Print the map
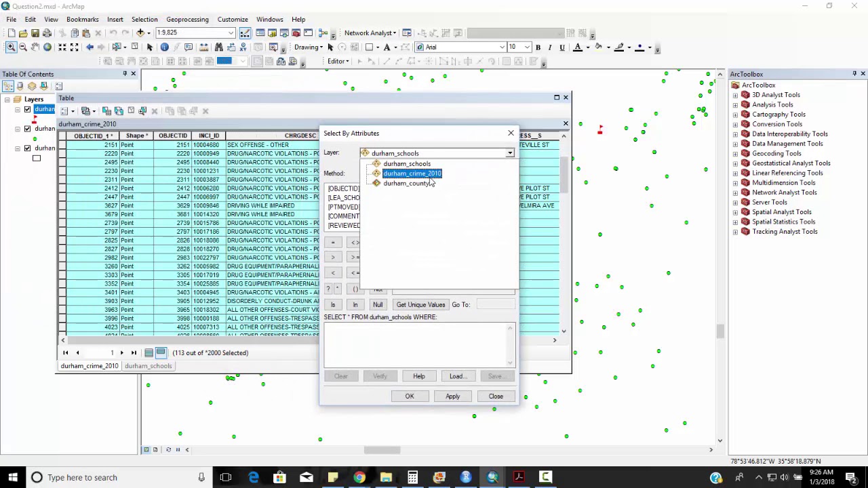868x488 pixels. pos(47,33)
